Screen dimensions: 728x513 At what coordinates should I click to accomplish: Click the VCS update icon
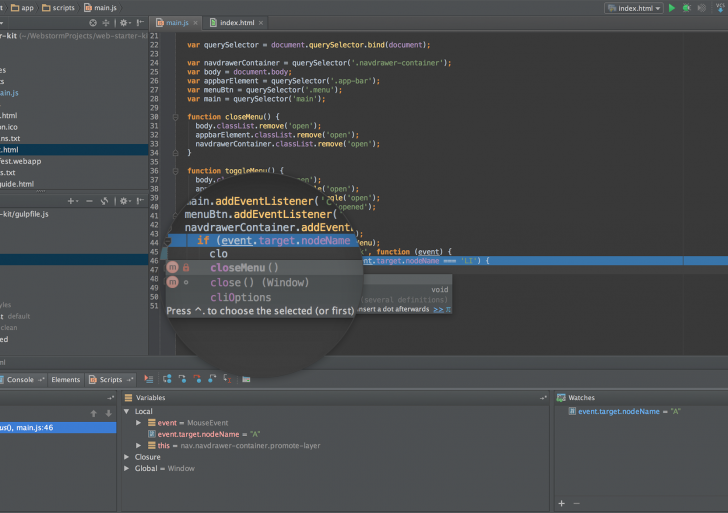[x=718, y=7]
